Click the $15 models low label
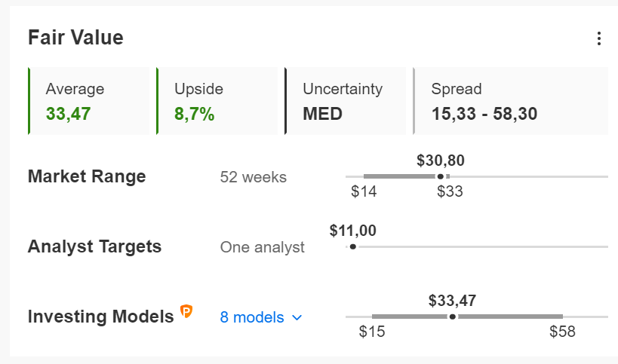Screen dimensions: 618x364 (372, 332)
